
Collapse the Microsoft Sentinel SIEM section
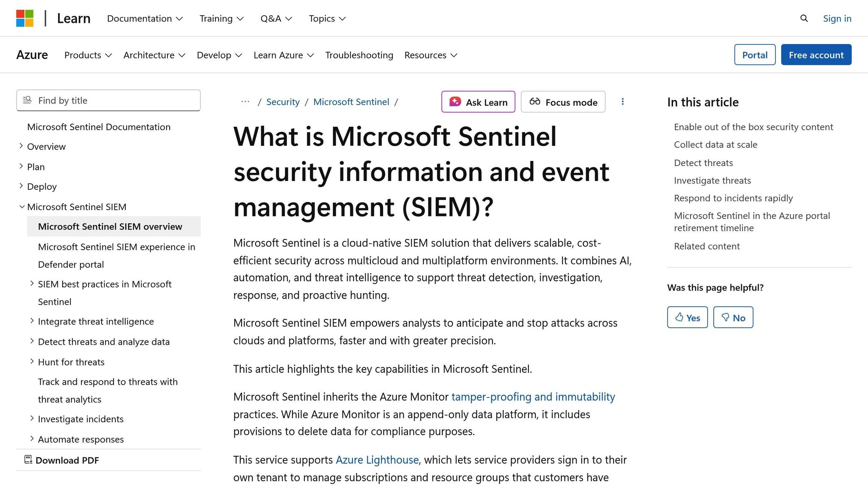tap(22, 207)
